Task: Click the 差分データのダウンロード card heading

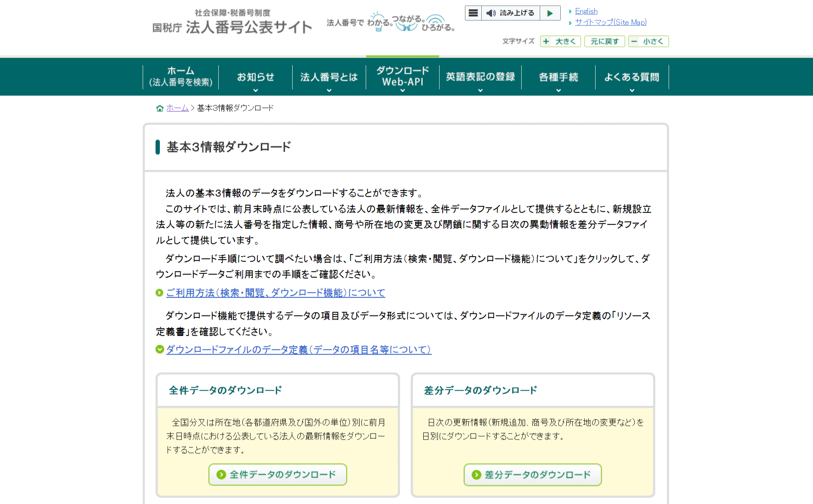Action: pos(481,390)
